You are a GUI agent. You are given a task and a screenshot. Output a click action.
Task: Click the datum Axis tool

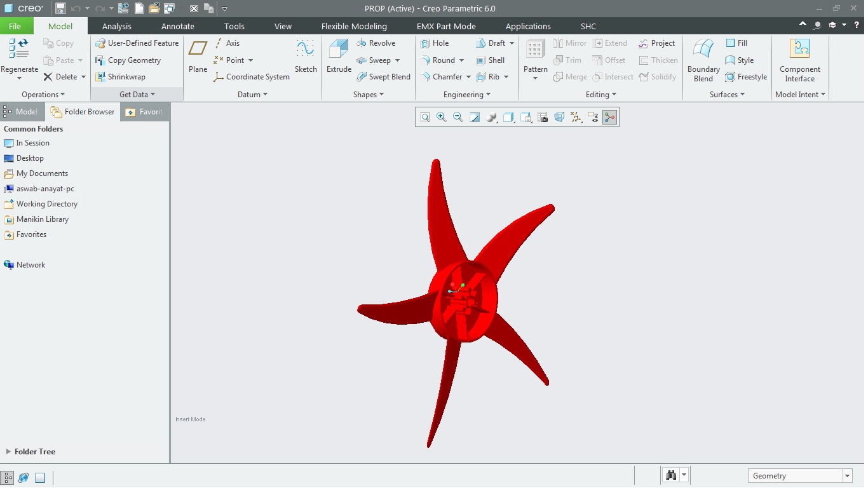pyautogui.click(x=227, y=43)
